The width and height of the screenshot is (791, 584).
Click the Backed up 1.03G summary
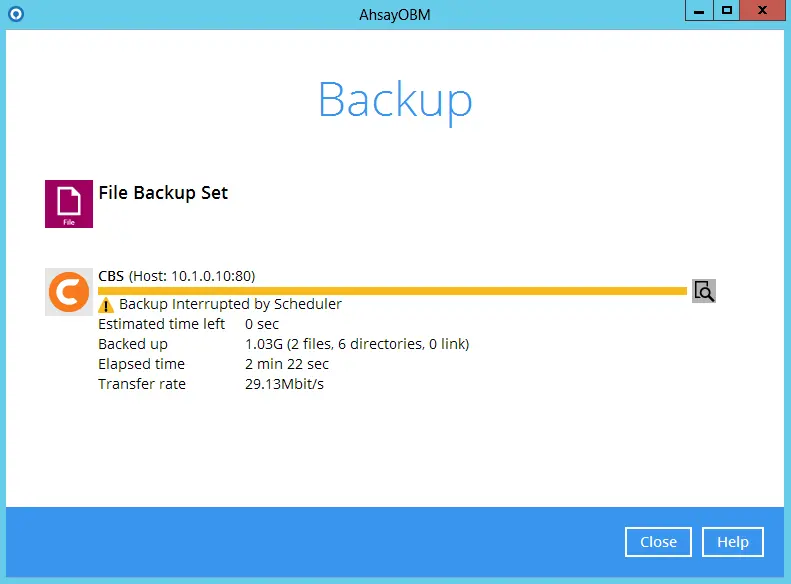tap(357, 344)
